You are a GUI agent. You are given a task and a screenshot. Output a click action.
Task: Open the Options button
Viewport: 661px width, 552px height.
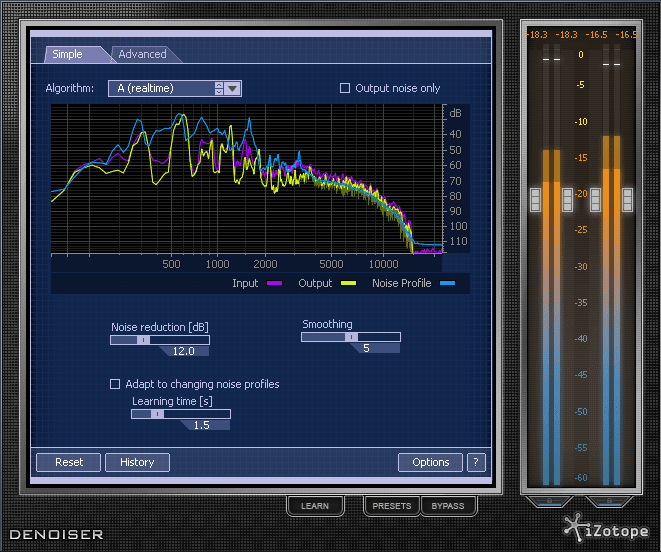(x=430, y=463)
